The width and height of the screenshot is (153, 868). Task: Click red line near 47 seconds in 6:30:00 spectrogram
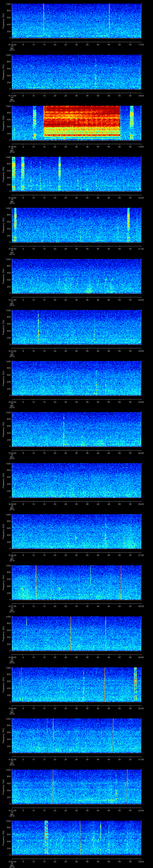[113, 736]
